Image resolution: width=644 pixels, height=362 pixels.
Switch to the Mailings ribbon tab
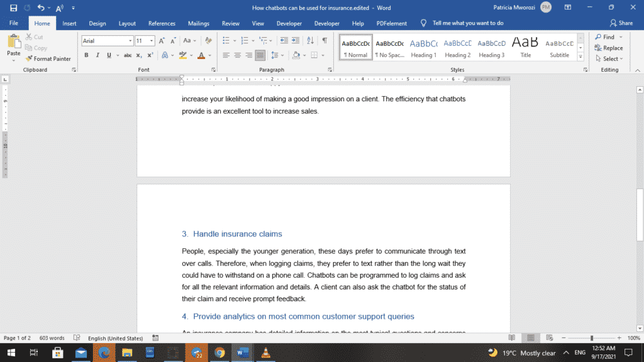pyautogui.click(x=199, y=23)
